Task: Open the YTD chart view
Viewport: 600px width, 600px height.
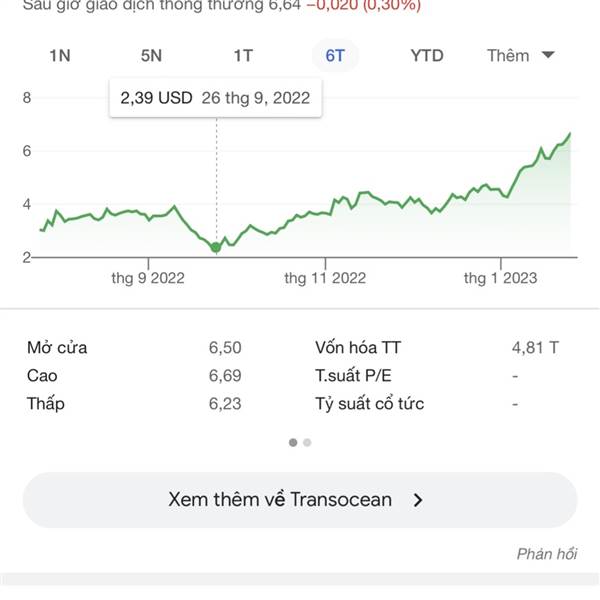Action: [427, 56]
